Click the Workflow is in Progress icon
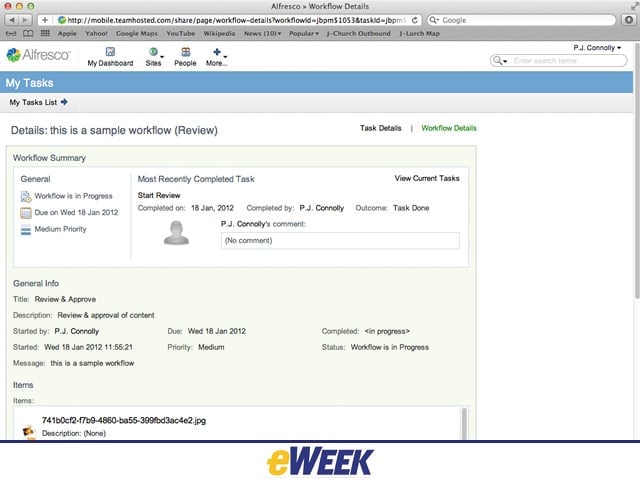This screenshot has height=480, width=640. [26, 196]
